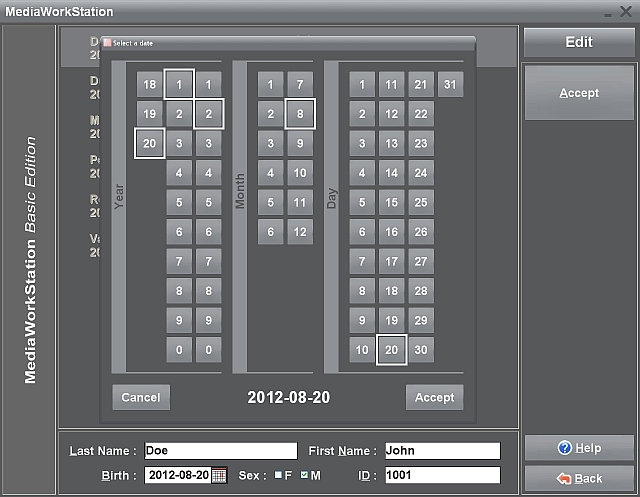Check the F sex checkbox
The width and height of the screenshot is (640, 497).
point(278,475)
